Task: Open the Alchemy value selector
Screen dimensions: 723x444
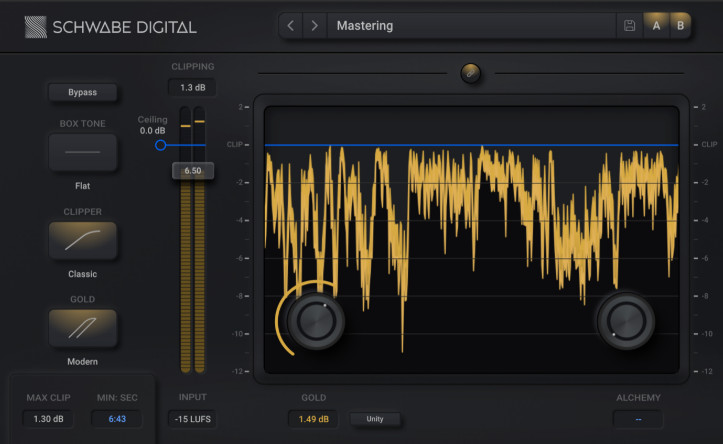Action: point(637,419)
